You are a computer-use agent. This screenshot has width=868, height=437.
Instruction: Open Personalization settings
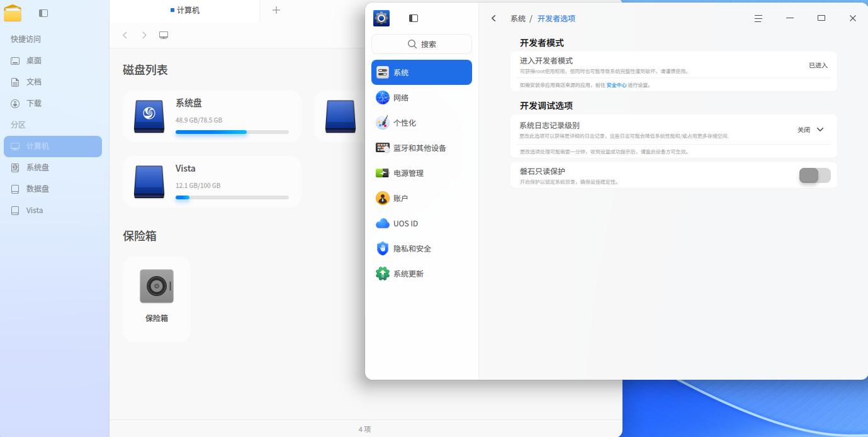(x=421, y=123)
